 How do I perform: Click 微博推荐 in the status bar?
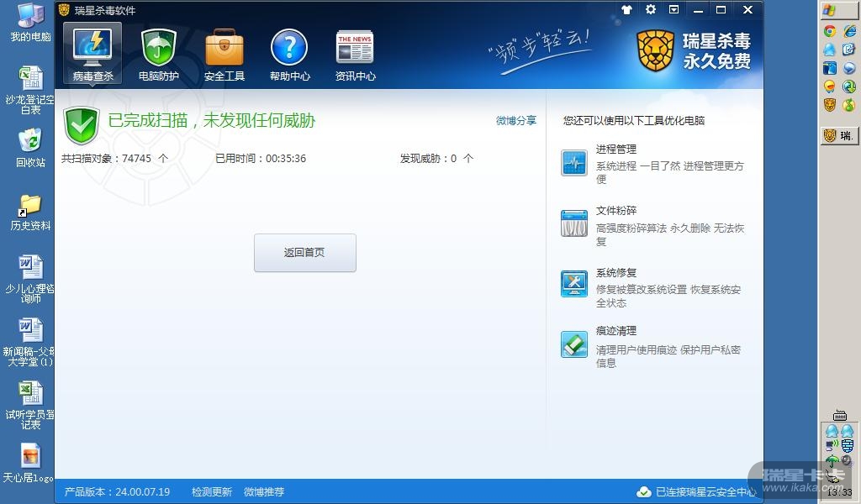pyautogui.click(x=264, y=492)
